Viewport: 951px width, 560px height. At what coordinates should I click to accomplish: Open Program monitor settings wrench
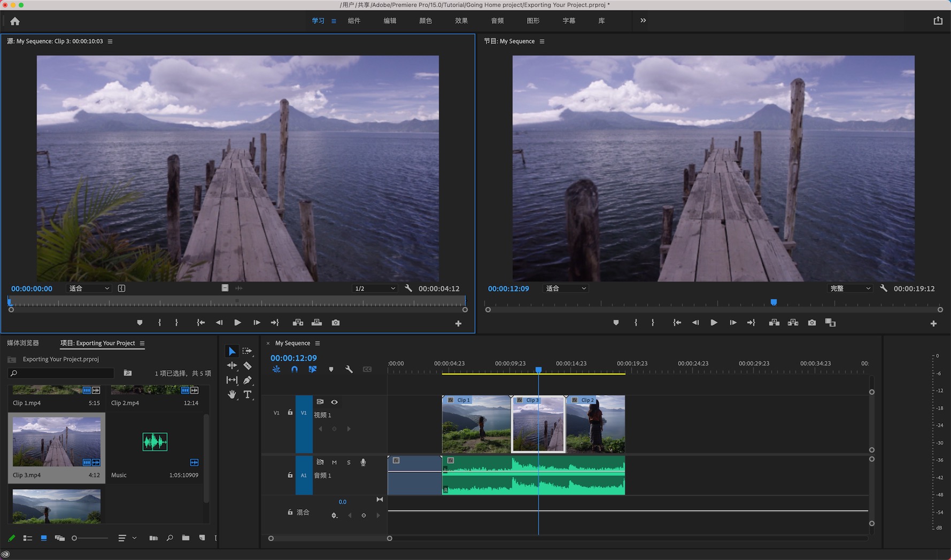[x=884, y=289]
